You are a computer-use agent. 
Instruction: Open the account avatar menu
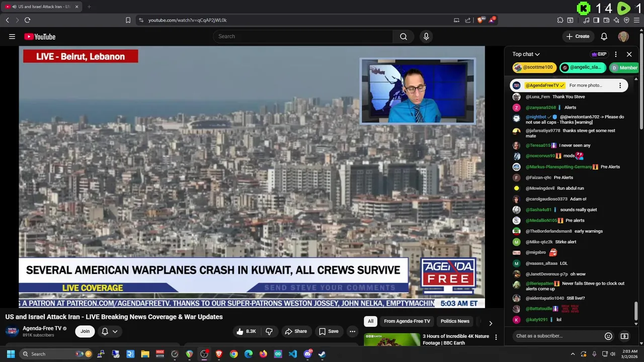tap(623, 36)
